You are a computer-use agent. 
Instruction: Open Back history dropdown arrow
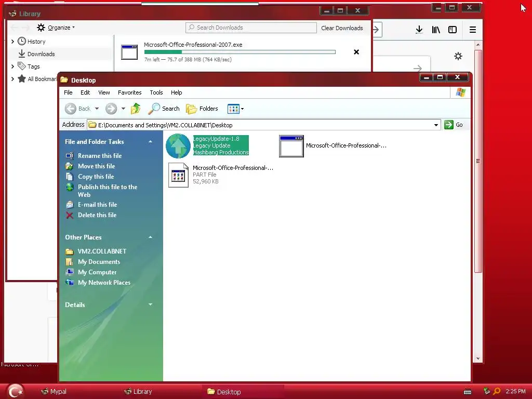point(97,109)
